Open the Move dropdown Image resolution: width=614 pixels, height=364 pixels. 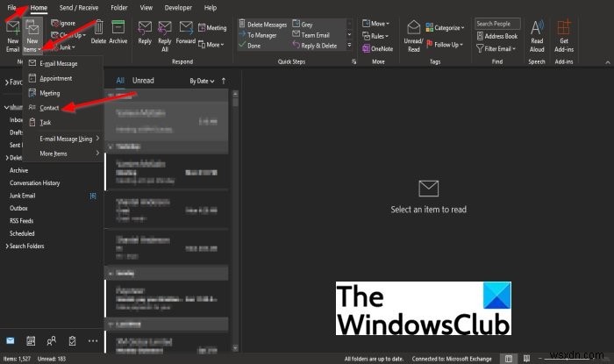(x=376, y=24)
